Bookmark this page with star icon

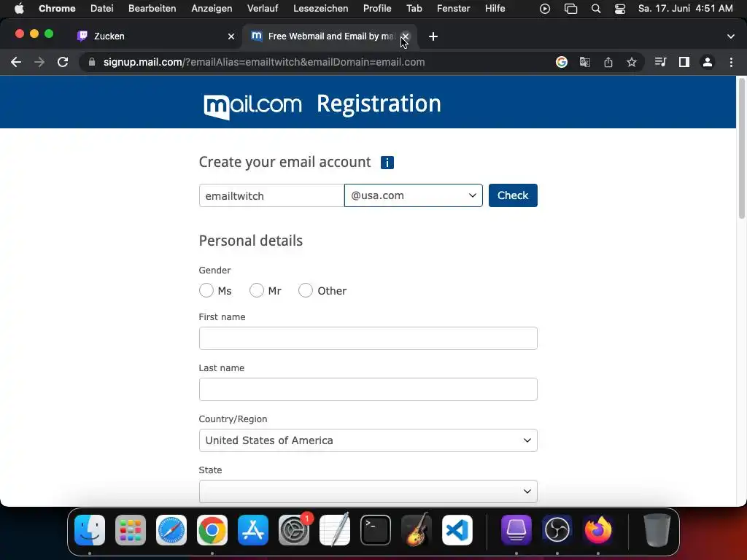pyautogui.click(x=631, y=62)
